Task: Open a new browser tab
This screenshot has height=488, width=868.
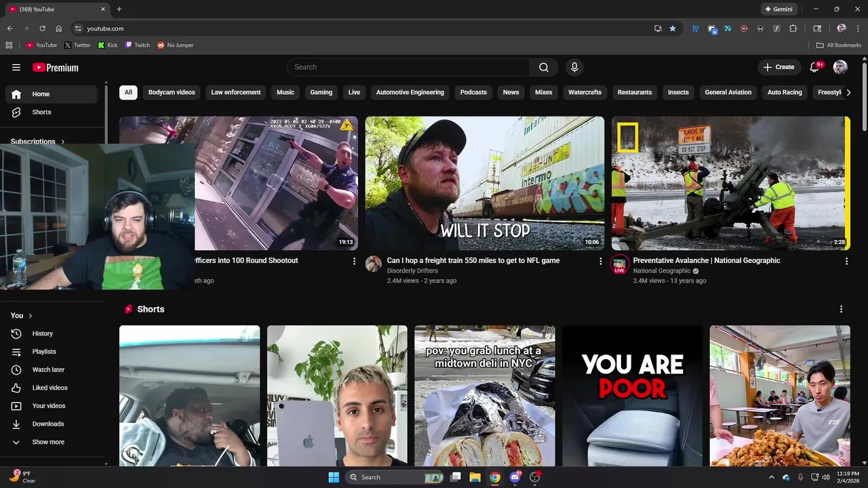Action: tap(119, 9)
